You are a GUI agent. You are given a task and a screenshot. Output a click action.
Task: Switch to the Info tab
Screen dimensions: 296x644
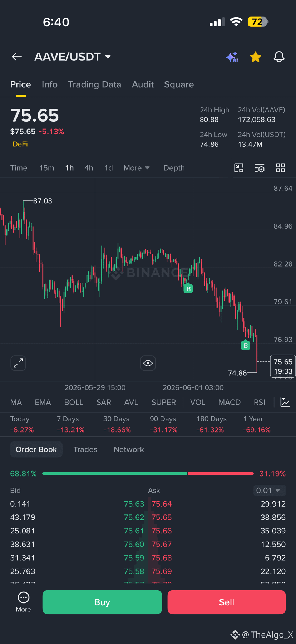(x=50, y=84)
